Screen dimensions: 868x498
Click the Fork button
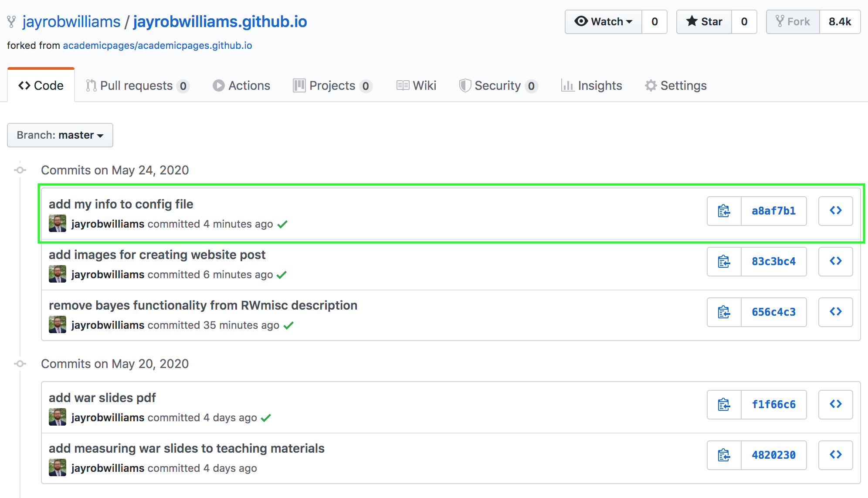point(793,22)
